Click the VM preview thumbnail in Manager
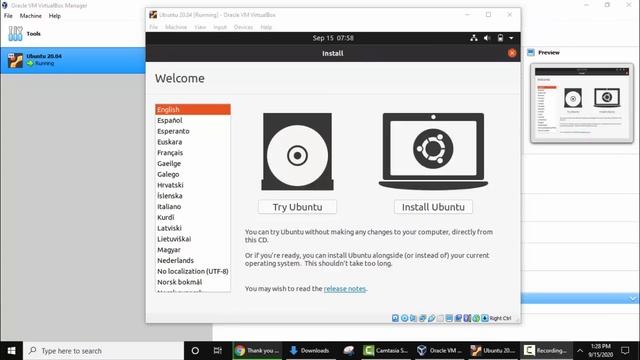640x360 pixels. pos(582,103)
